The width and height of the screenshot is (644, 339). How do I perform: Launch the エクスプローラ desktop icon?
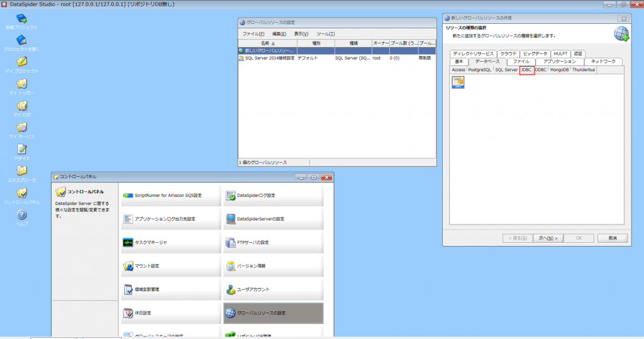[21, 171]
